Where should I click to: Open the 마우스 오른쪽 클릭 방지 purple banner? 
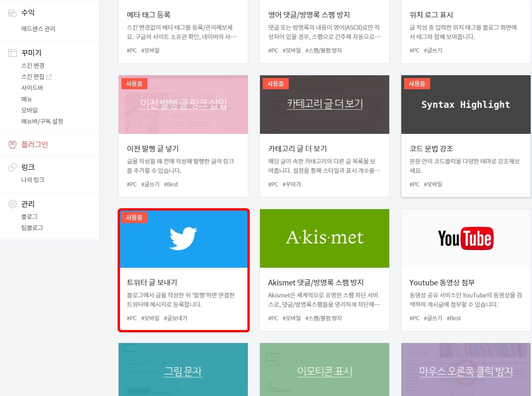click(465, 369)
